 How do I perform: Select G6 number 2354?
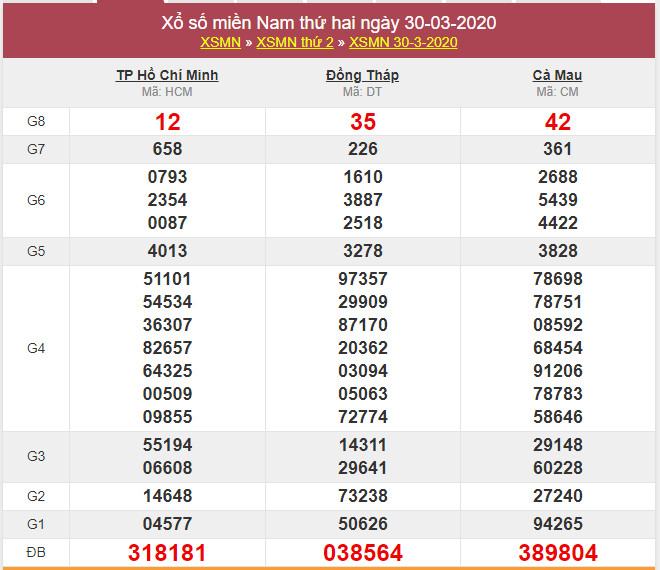point(168,200)
